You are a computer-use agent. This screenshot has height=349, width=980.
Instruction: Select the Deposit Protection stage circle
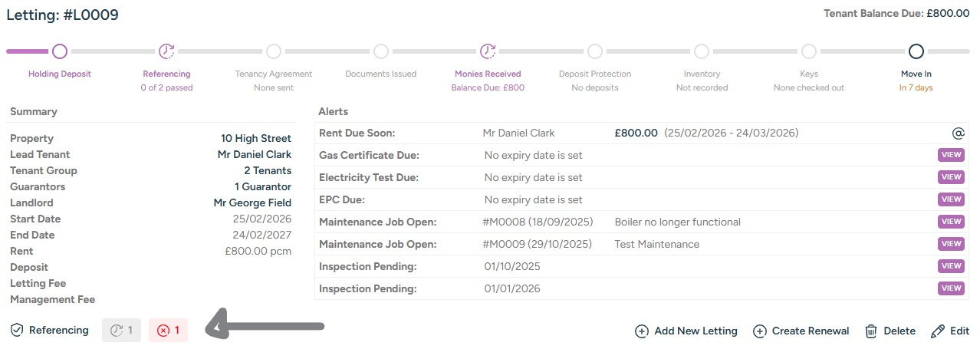(594, 51)
